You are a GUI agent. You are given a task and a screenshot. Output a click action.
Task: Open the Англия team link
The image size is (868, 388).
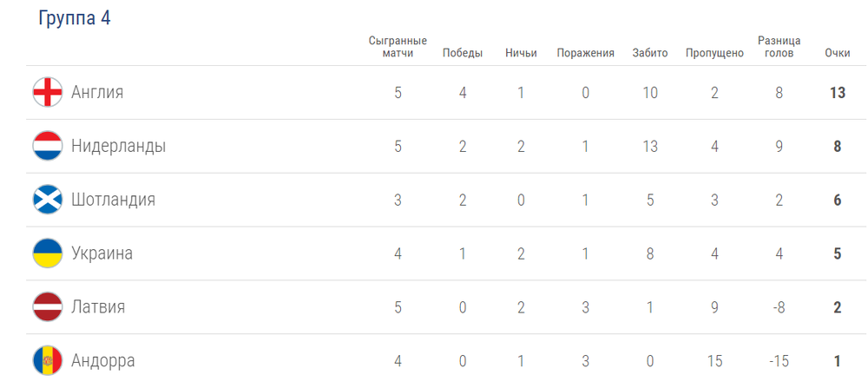click(x=97, y=92)
